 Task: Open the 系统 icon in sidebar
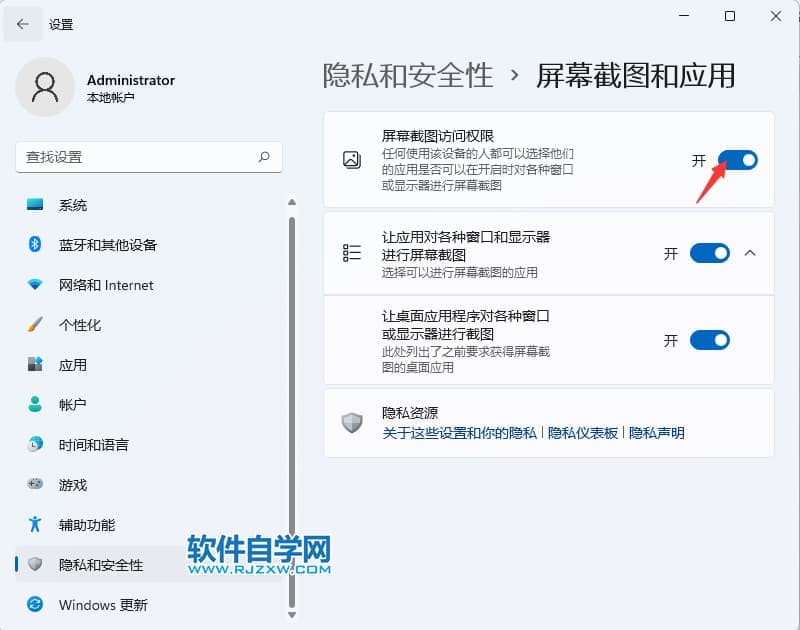(x=36, y=205)
